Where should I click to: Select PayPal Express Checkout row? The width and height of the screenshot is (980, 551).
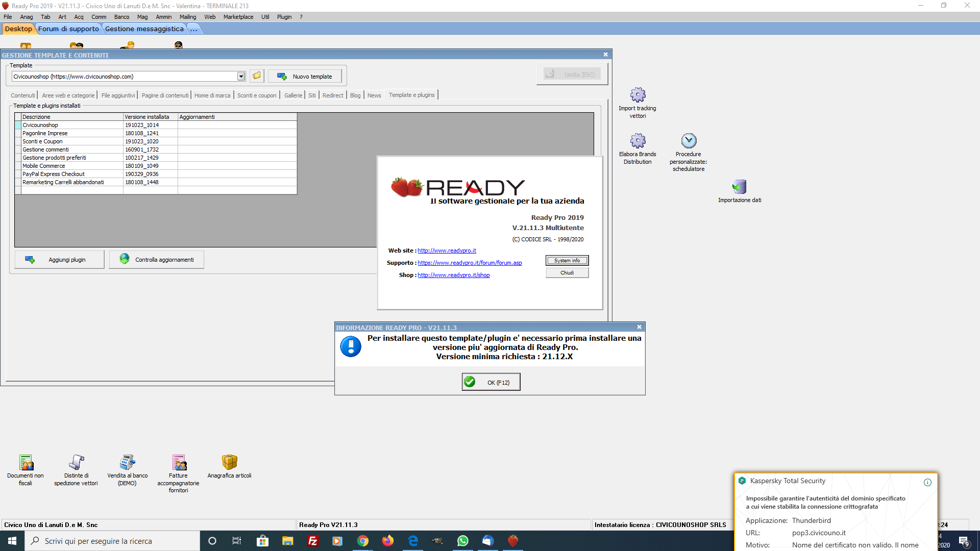pyautogui.click(x=156, y=174)
